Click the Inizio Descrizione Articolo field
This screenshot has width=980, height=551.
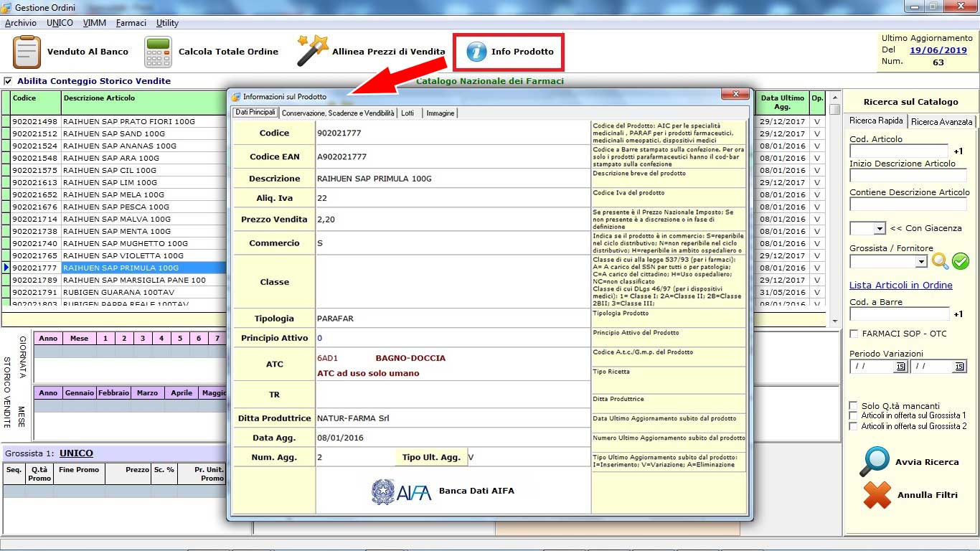tap(908, 176)
